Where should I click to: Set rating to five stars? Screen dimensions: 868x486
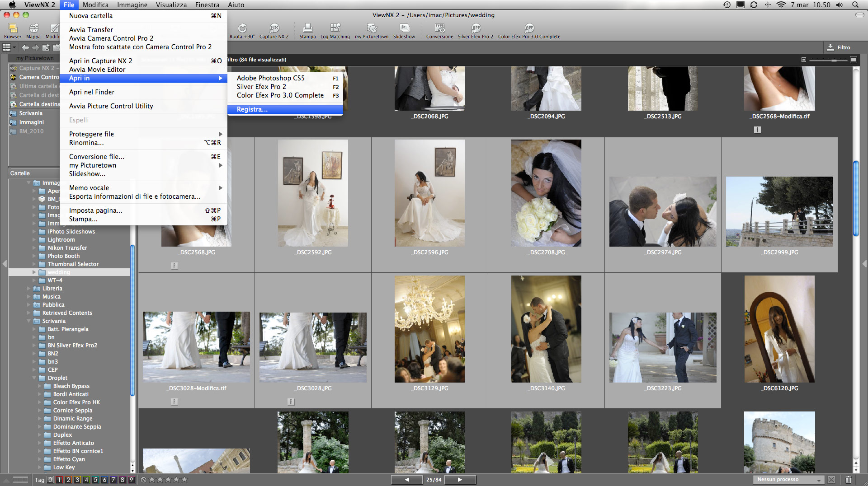click(x=184, y=480)
